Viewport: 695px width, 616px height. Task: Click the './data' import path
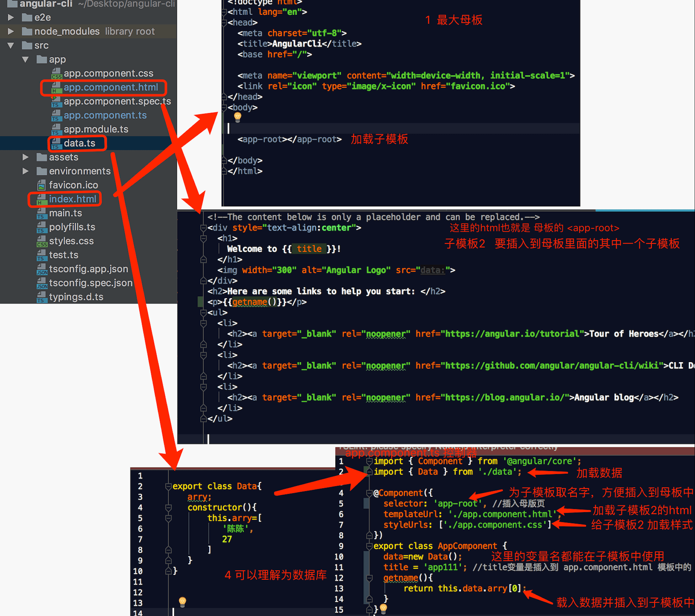pyautogui.click(x=497, y=472)
